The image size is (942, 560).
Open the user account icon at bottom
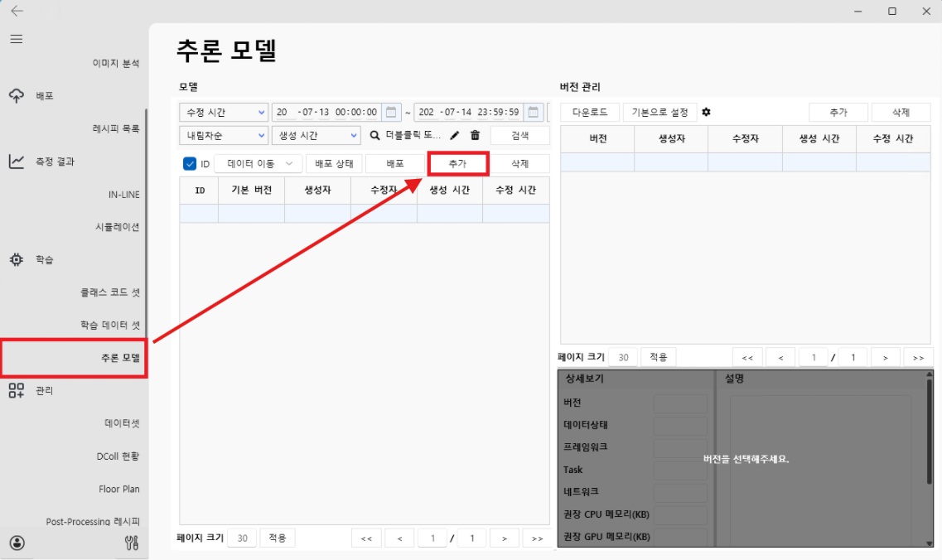point(17,543)
